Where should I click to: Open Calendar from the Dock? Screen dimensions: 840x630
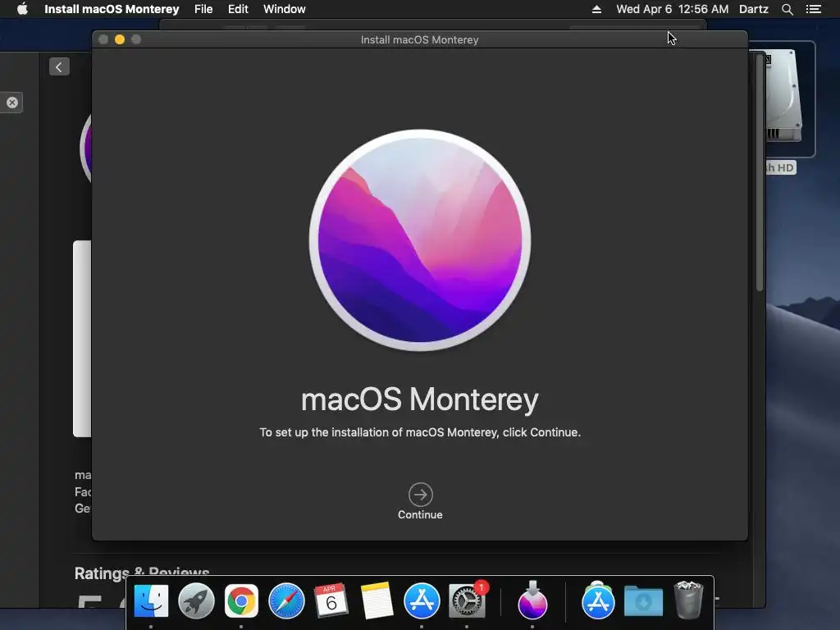click(331, 601)
